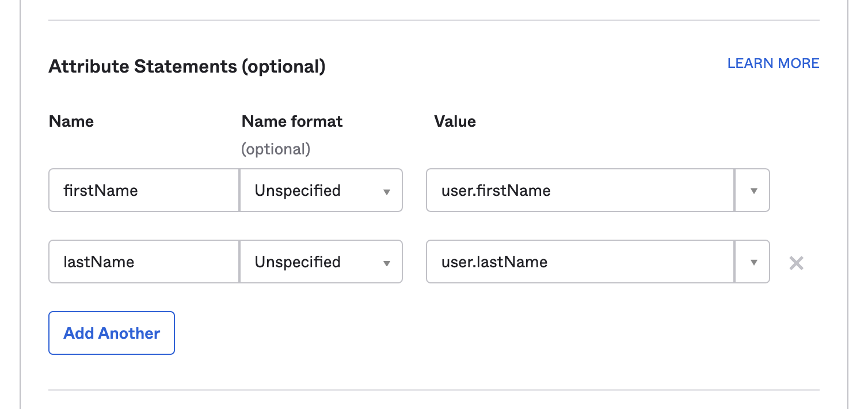This screenshot has width=868, height=409.
Task: Open the user.firstName value dropdown arrow
Action: pos(753,191)
